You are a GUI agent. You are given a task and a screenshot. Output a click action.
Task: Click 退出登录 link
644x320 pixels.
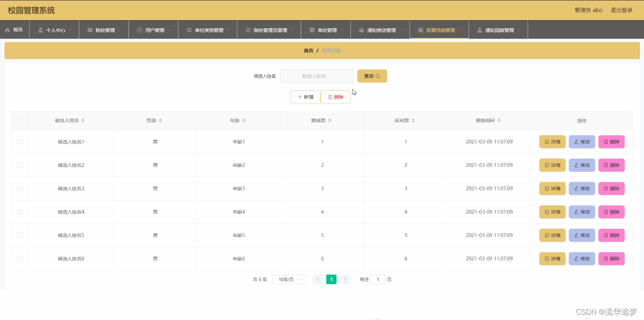pos(622,10)
